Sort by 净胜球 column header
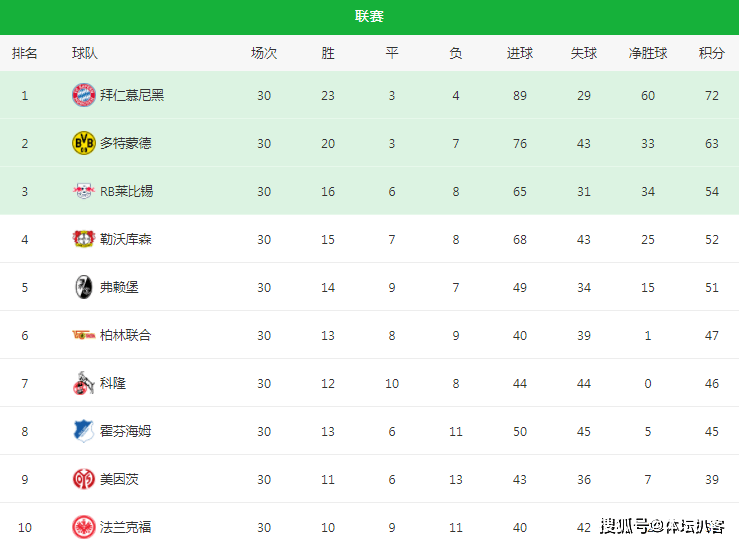Image resolution: width=739 pixels, height=543 pixels. (648, 53)
